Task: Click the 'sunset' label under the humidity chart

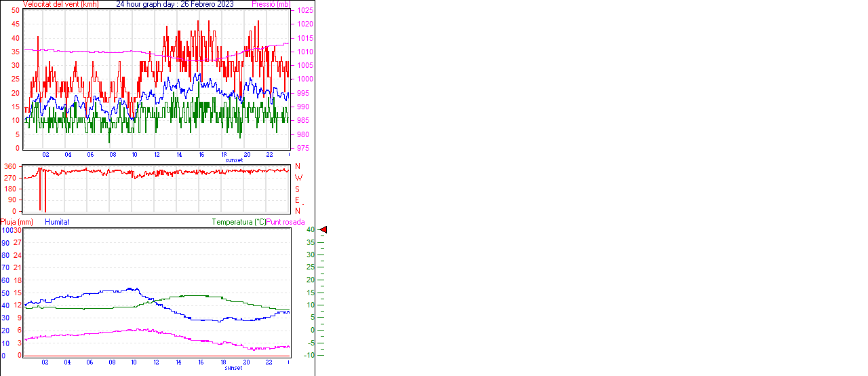Action: click(234, 368)
